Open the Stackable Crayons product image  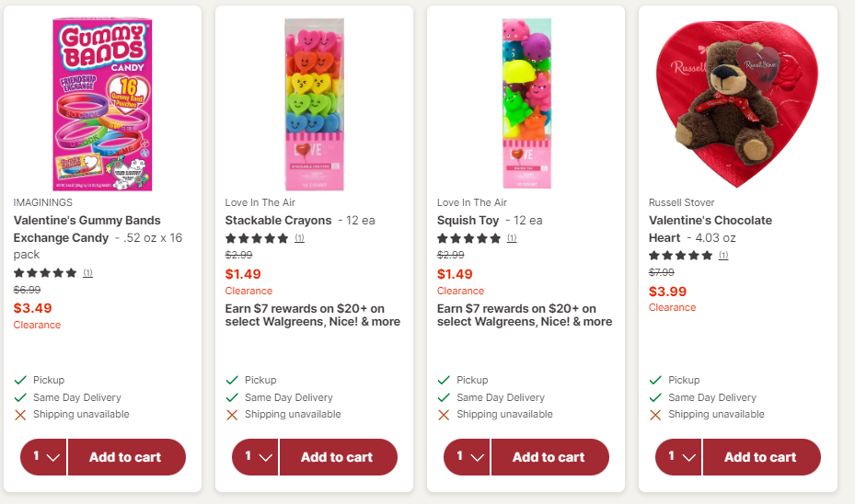314,104
